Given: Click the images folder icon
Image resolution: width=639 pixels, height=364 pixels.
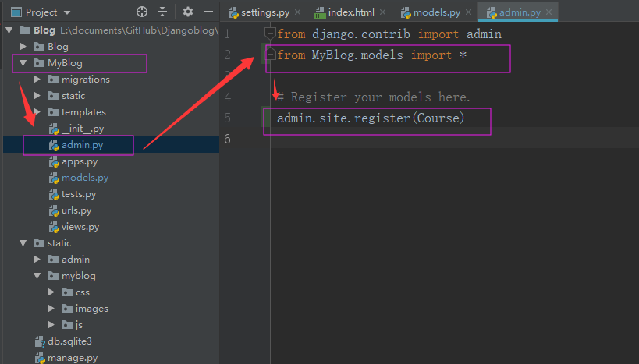Looking at the screenshot, I should tap(67, 308).
